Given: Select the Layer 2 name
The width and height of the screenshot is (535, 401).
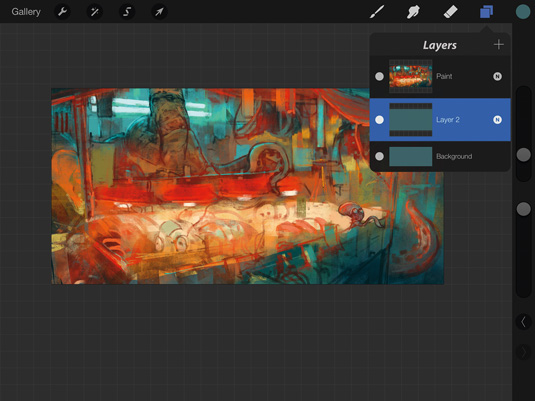Looking at the screenshot, I should (x=448, y=120).
